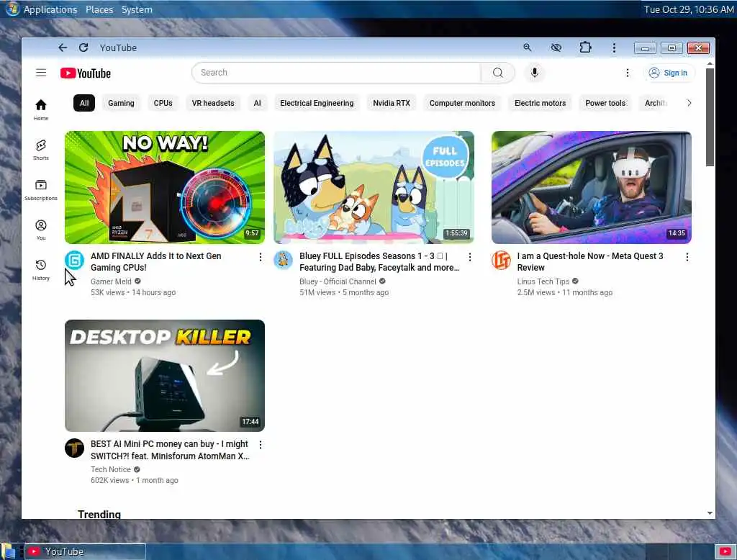Screen dimensions: 737x560
Task: Open YouTube settings three-dot menu beside Sign in
Action: [x=627, y=73]
